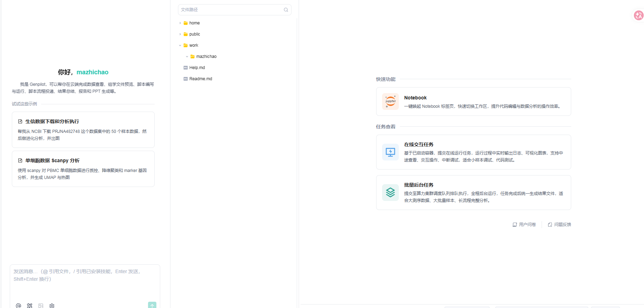Viewport: 644px width, 308px height.
Task: Click the green send arrow button
Action: (x=152, y=305)
